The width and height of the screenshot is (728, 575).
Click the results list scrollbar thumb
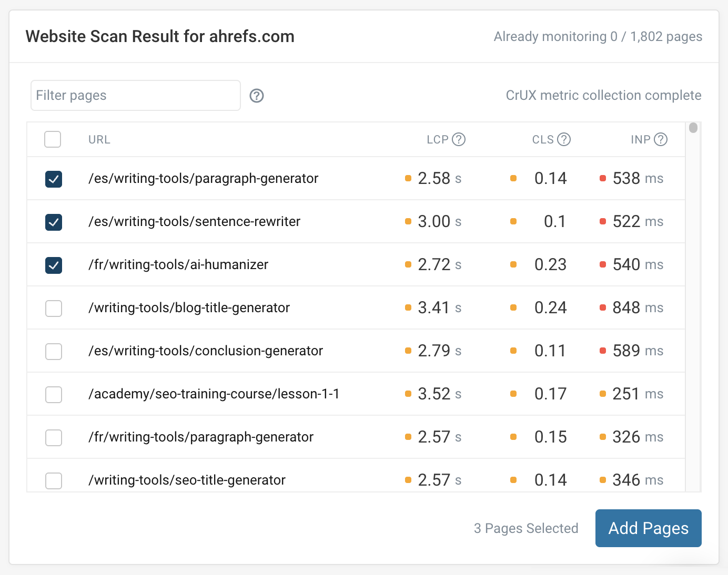(x=693, y=128)
